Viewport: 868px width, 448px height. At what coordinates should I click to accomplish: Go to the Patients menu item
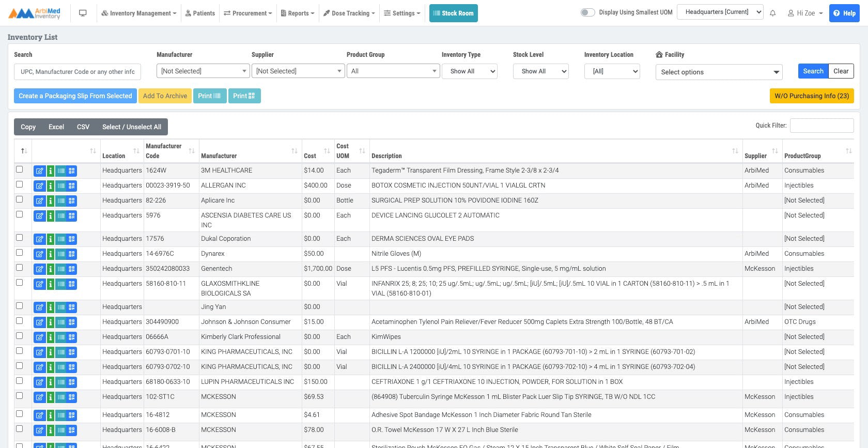pyautogui.click(x=200, y=13)
